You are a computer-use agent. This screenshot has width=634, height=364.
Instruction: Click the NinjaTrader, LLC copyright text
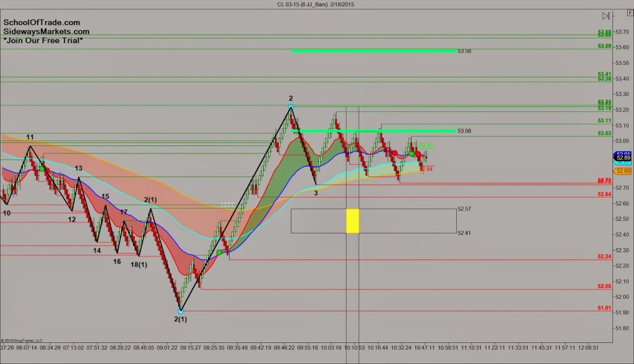pos(22,340)
